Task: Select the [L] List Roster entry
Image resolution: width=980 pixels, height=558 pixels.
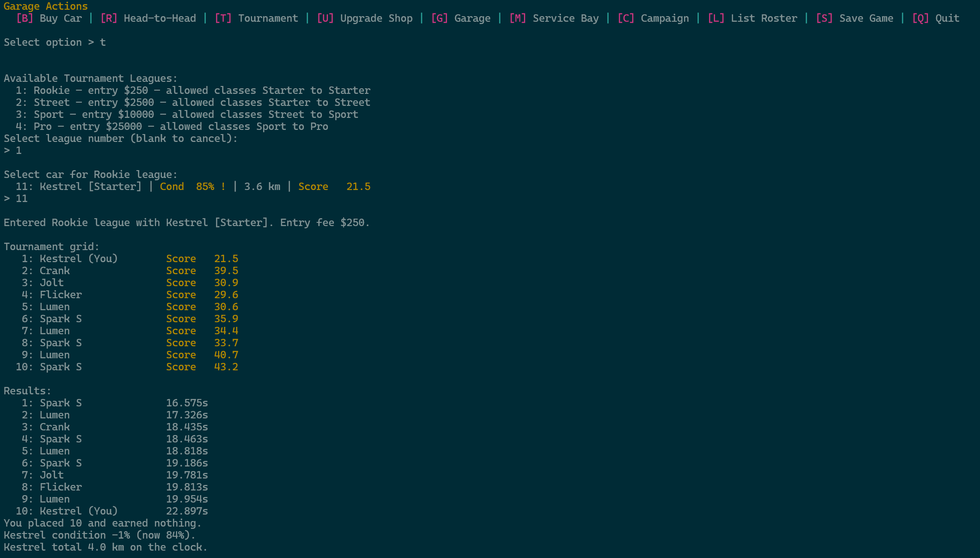Action: [x=752, y=18]
